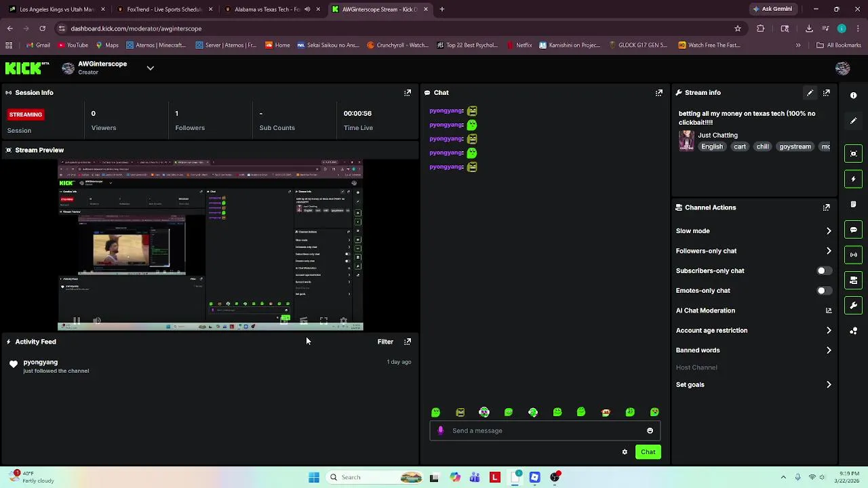
Task: Edit stream info with pencil icon in panel header
Action: [x=810, y=93]
